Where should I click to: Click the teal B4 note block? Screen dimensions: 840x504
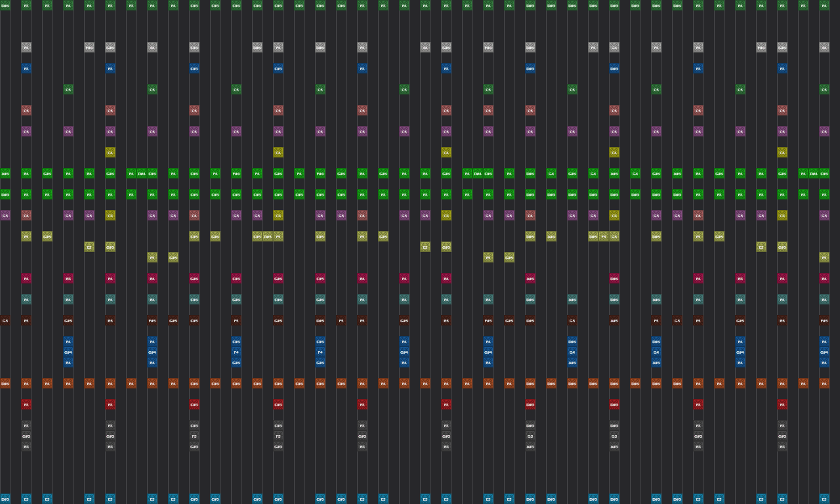68,299
